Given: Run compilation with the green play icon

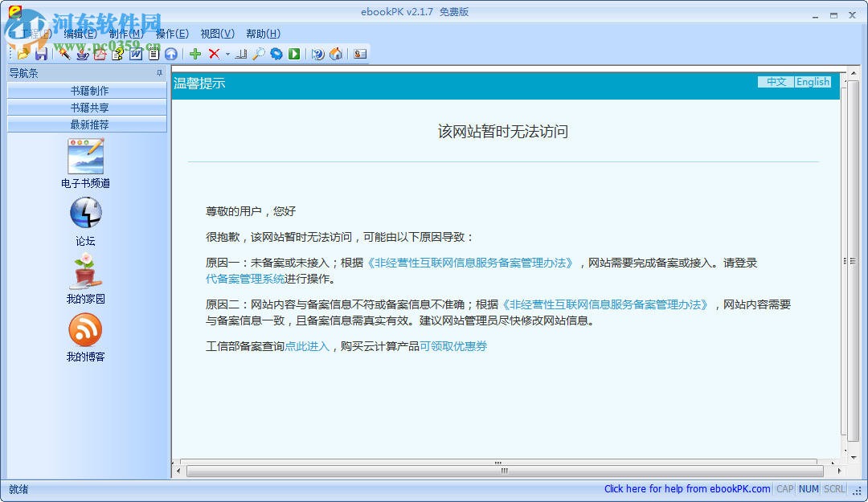Looking at the screenshot, I should (293, 54).
